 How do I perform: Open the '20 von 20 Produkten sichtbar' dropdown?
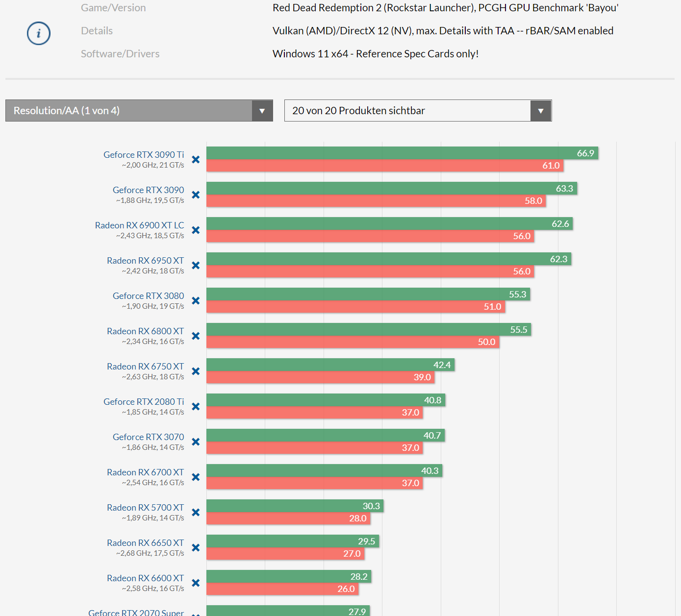point(418,111)
